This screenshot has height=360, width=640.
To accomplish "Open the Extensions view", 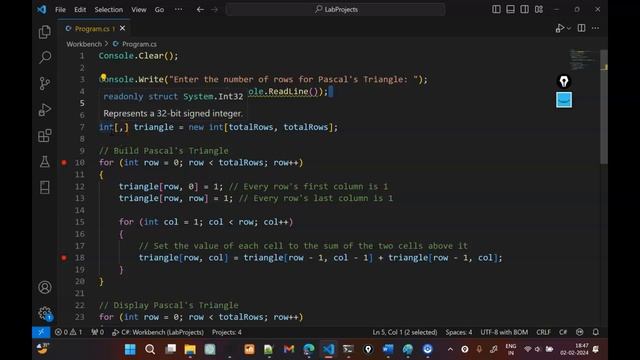I will point(44,136).
